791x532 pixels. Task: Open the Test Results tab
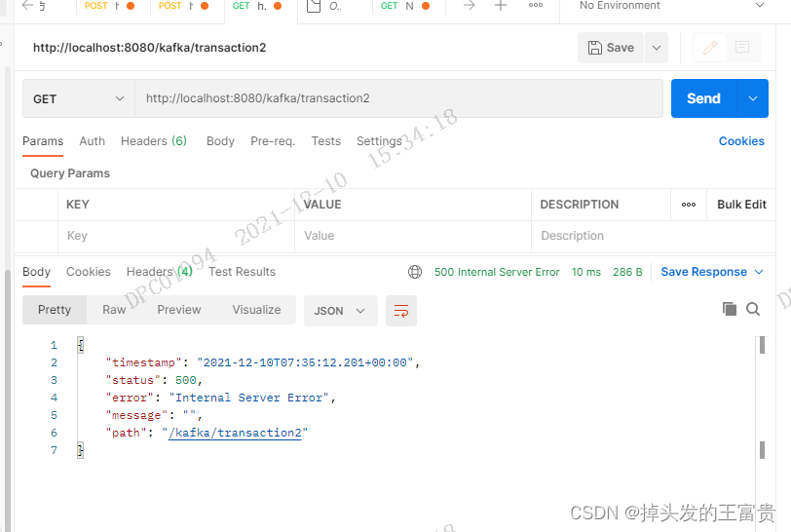point(243,272)
